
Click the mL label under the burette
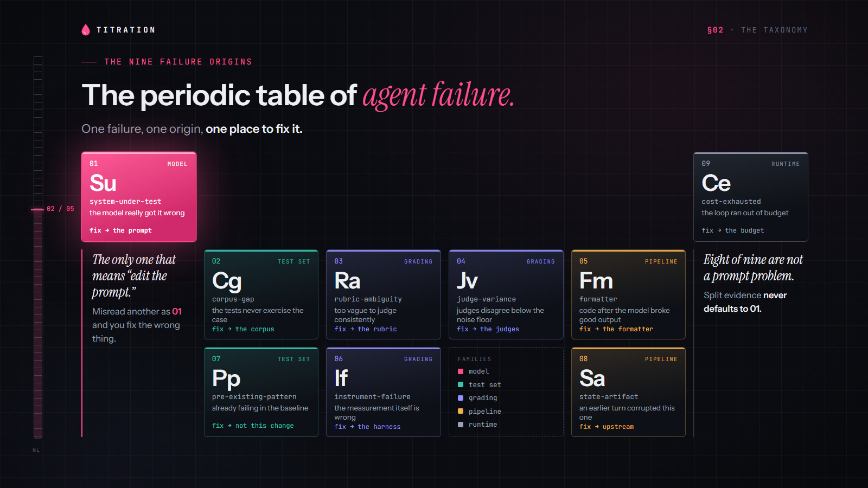click(36, 450)
